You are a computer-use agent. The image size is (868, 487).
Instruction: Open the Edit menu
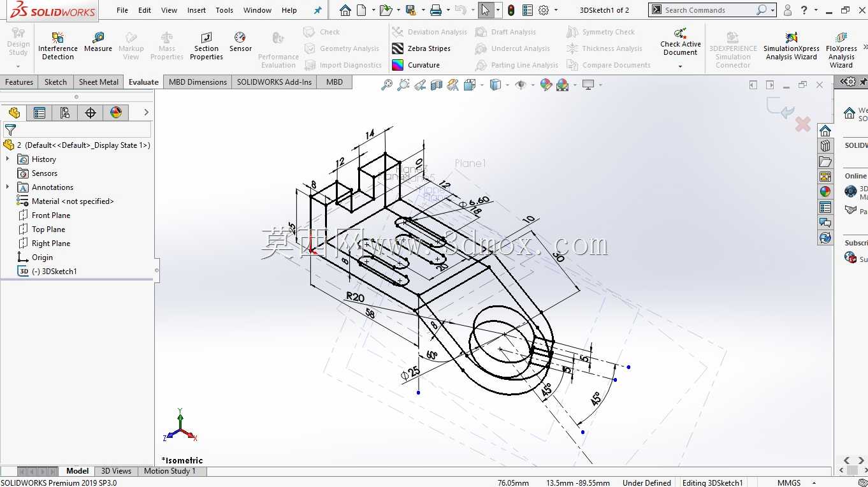coord(145,10)
